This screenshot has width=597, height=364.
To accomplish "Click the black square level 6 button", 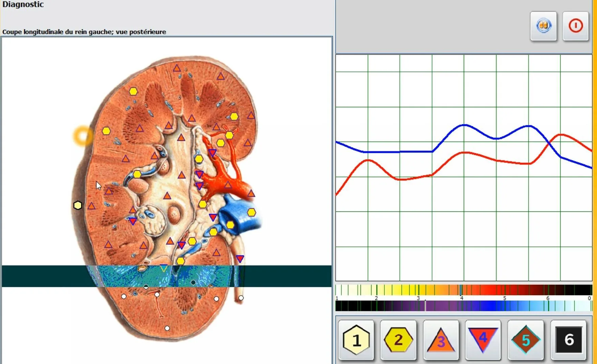I will tap(568, 340).
